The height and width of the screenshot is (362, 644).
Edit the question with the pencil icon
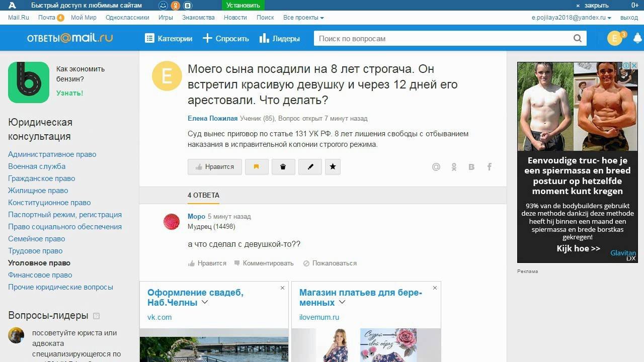click(x=310, y=167)
